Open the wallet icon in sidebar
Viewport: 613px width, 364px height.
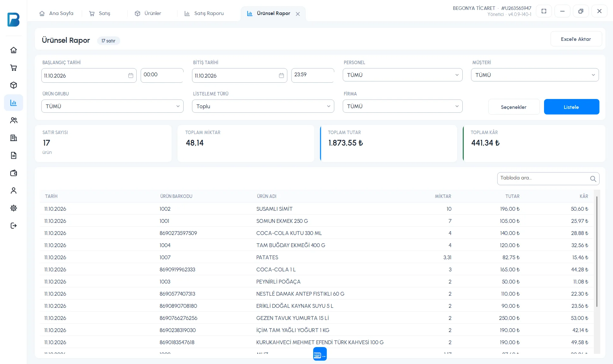point(13,173)
